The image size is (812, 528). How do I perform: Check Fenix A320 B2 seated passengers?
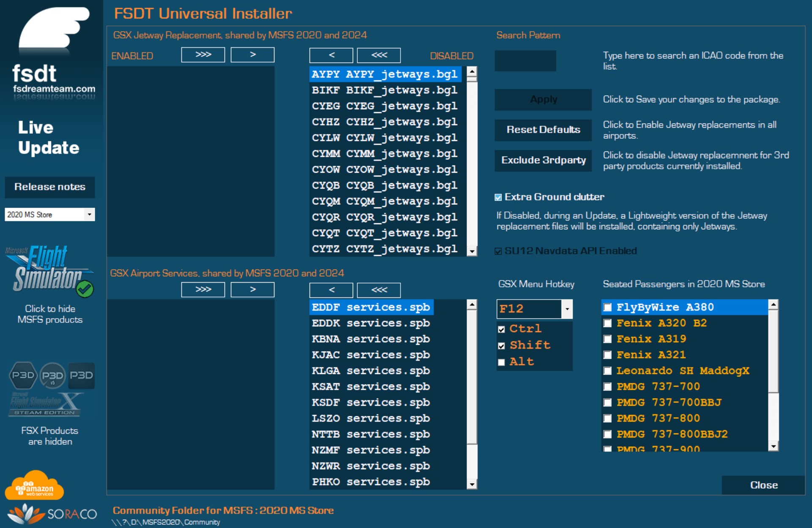coord(608,323)
